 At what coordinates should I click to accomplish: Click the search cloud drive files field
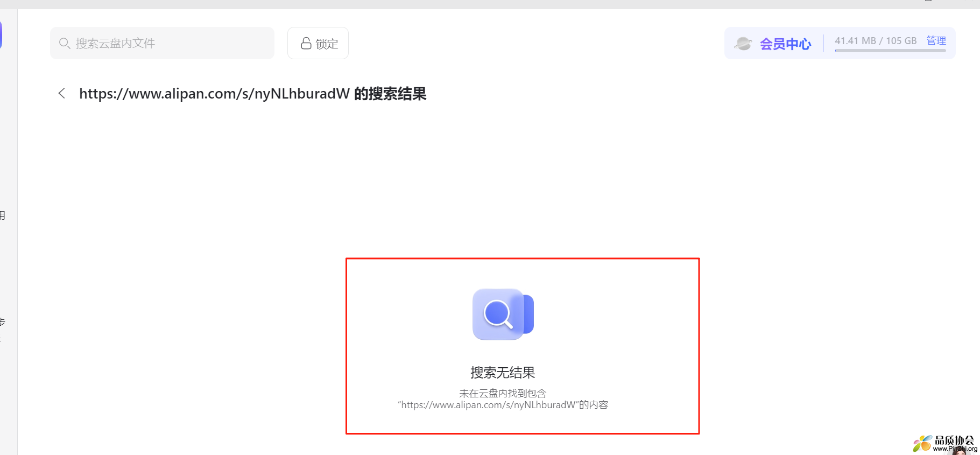click(x=162, y=43)
